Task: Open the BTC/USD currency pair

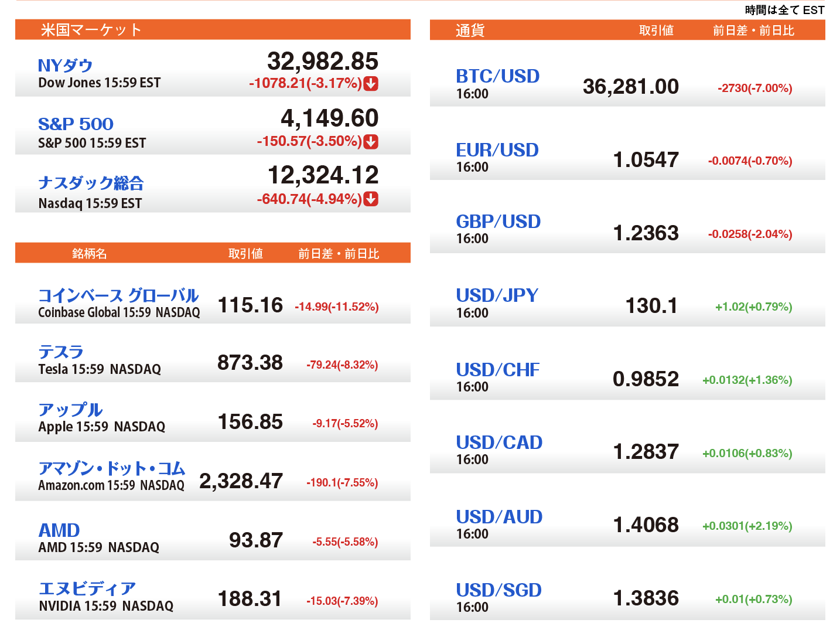Action: (x=497, y=76)
